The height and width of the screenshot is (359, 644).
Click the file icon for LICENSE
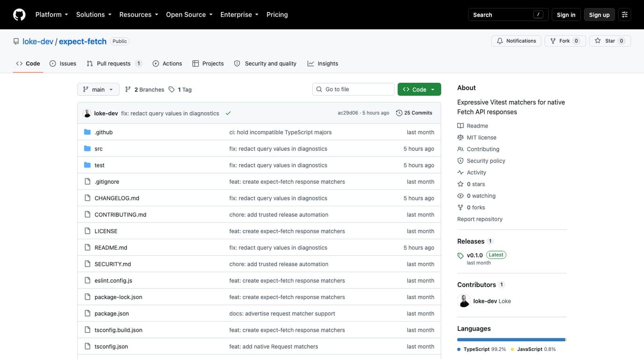point(87,231)
